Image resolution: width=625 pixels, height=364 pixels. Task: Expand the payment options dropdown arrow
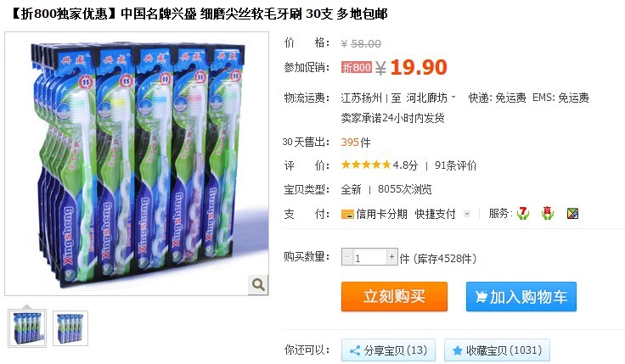[x=467, y=215]
